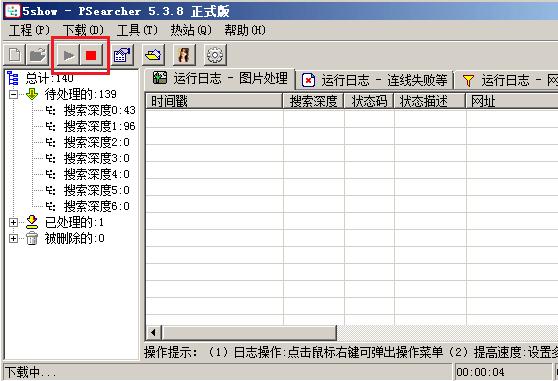This screenshot has width=558, height=381.
Task: Select 搜索深度2:0 tree item
Action: point(96,142)
